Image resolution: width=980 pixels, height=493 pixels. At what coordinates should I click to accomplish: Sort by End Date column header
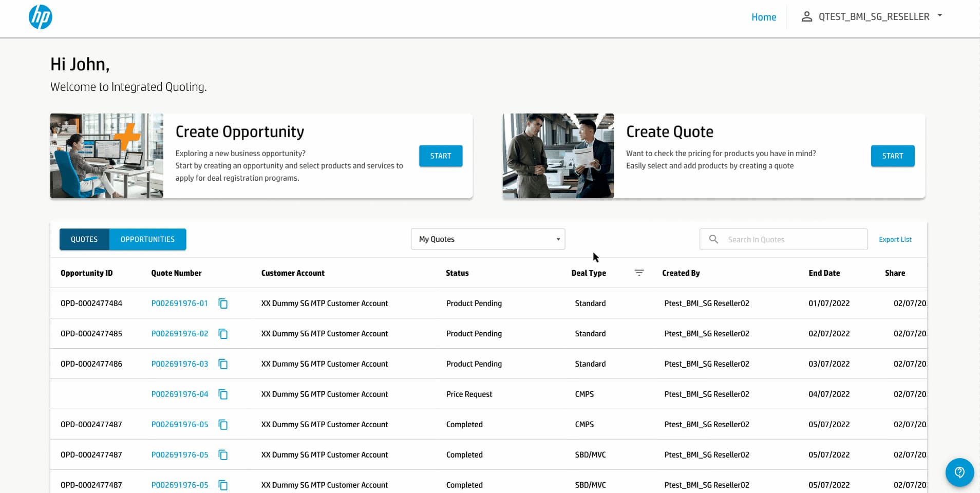[x=824, y=273]
